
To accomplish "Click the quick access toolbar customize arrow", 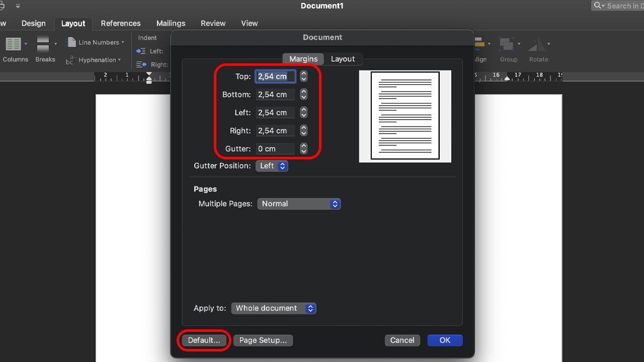I will [18, 6].
